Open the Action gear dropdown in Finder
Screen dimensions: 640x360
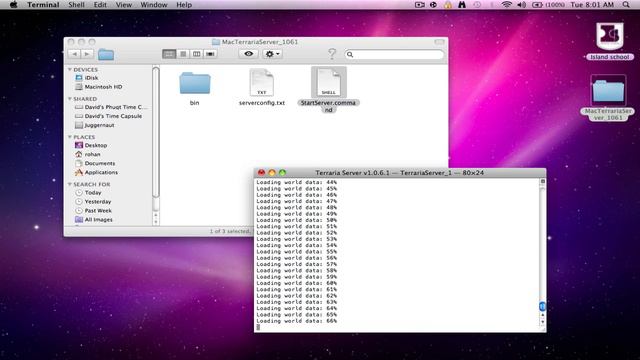coord(272,54)
